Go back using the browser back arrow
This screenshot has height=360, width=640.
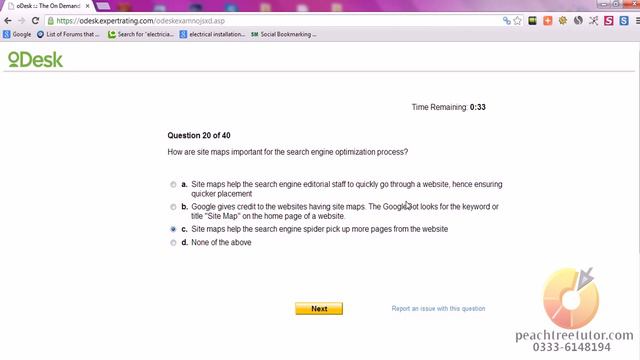[x=8, y=21]
